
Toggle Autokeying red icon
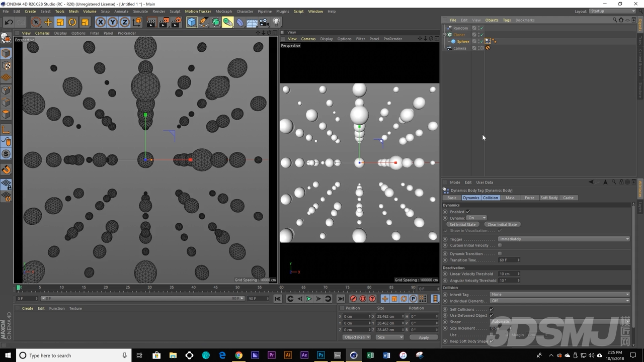coord(363,299)
